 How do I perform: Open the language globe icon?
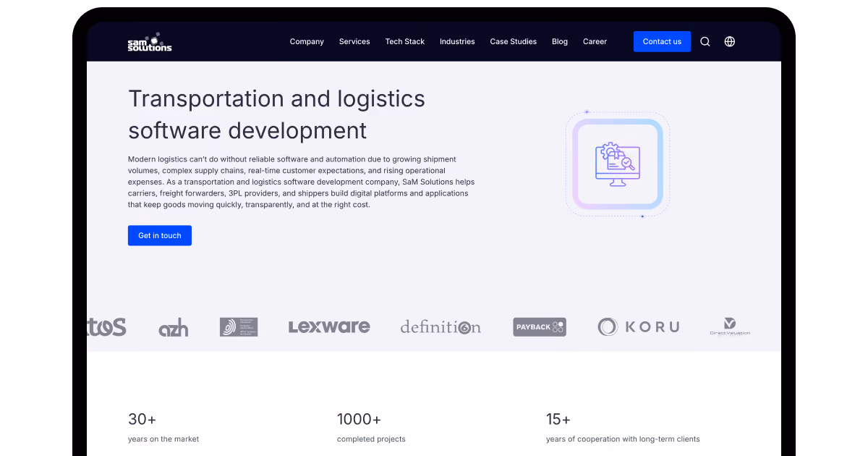[730, 42]
